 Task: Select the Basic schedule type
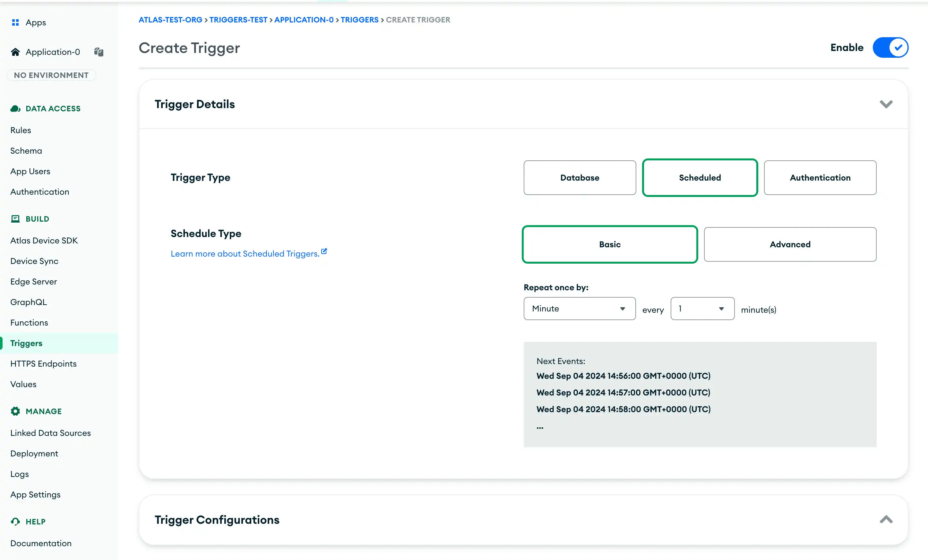[x=609, y=244]
